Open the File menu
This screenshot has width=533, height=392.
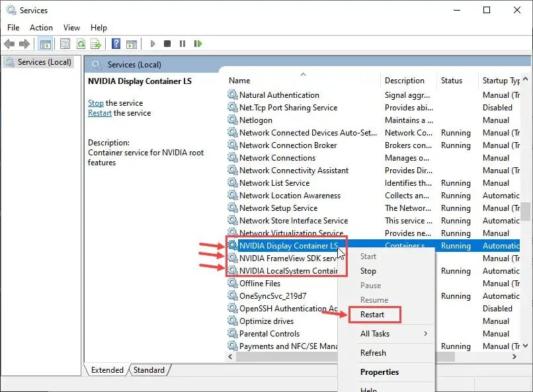(x=13, y=28)
